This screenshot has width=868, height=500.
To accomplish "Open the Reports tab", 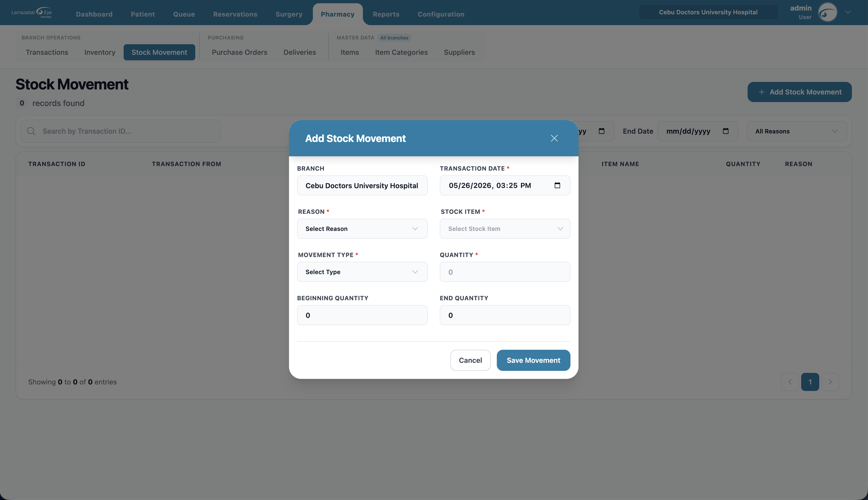I will [x=386, y=14].
